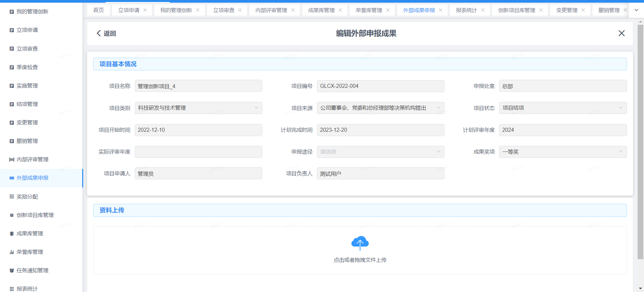Expand the tab list overflow chevron
Viewport: 644px width, 292px height.
(x=636, y=10)
